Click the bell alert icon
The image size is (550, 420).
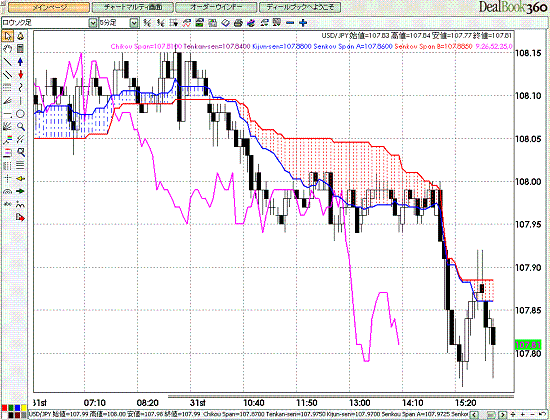pyautogui.click(x=20, y=36)
